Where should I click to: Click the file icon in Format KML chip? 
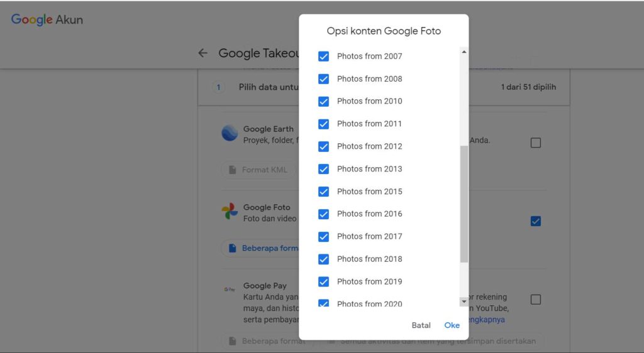coord(233,170)
